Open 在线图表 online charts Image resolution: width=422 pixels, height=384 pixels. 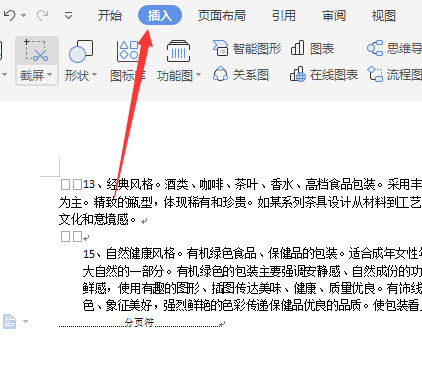pos(324,75)
